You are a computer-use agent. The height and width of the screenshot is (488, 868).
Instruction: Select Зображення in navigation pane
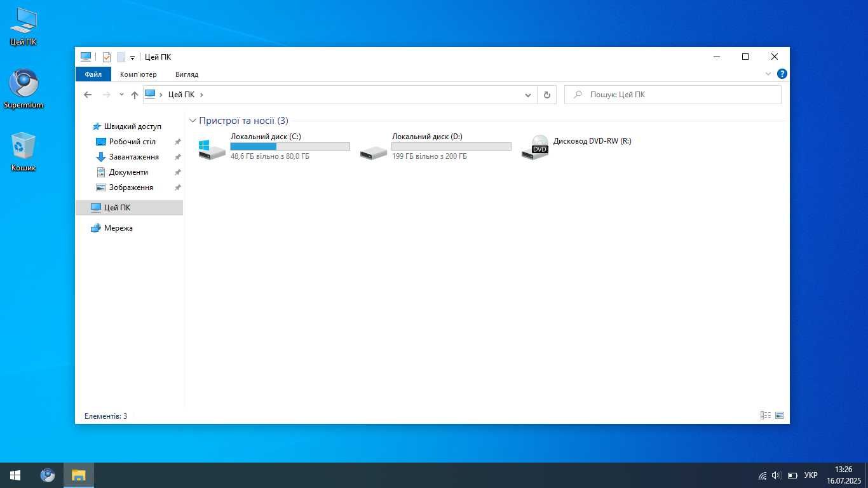pos(131,187)
